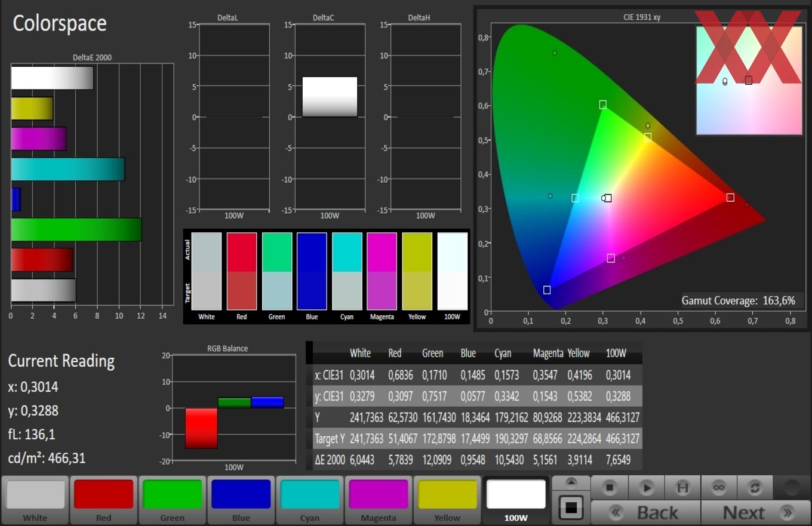The width and height of the screenshot is (812, 526).
Task: Click the Target Y row label
Action: click(330, 439)
